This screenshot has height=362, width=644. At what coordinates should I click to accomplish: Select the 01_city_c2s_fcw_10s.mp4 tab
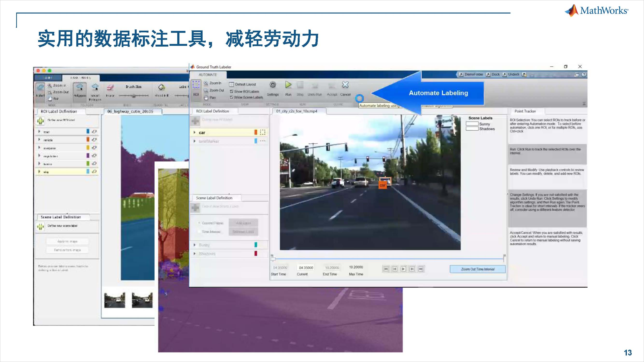tap(297, 111)
